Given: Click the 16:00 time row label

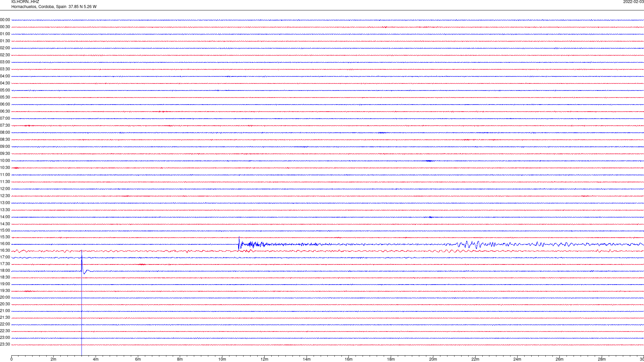Looking at the screenshot, I should [5, 244].
